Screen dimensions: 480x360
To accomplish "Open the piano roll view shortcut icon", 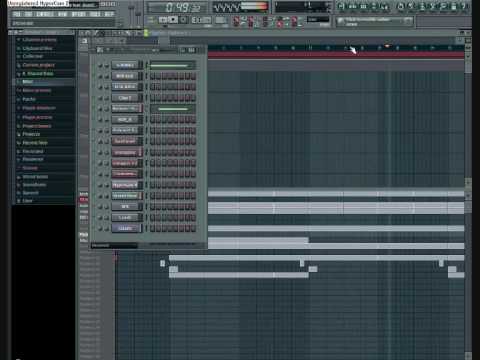I will click(x=363, y=6).
